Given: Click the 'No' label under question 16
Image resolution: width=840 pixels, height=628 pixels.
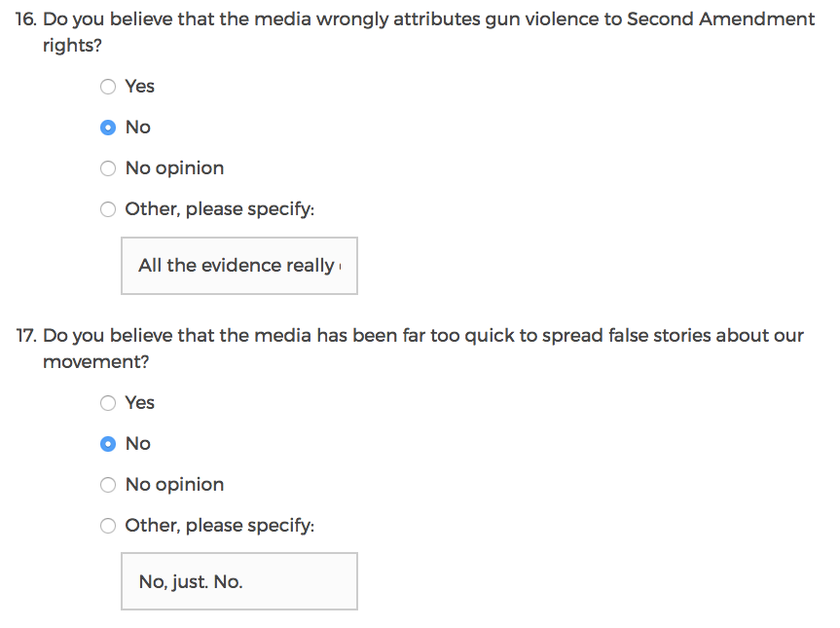Looking at the screenshot, I should click(138, 128).
